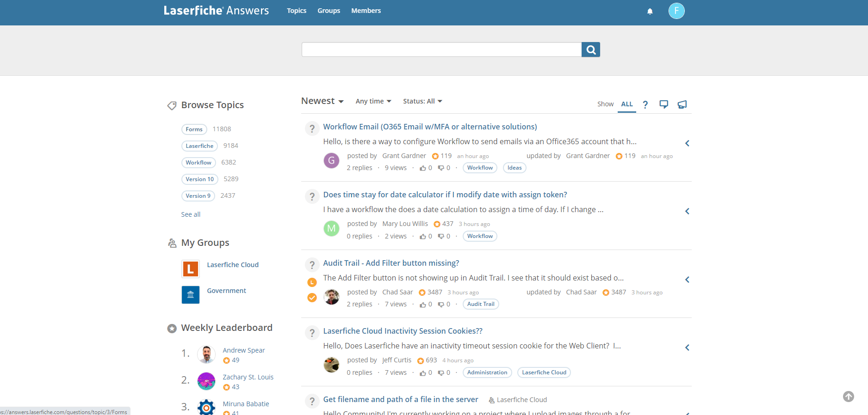Select the ALL show tab
The width and height of the screenshot is (868, 415).
627,104
